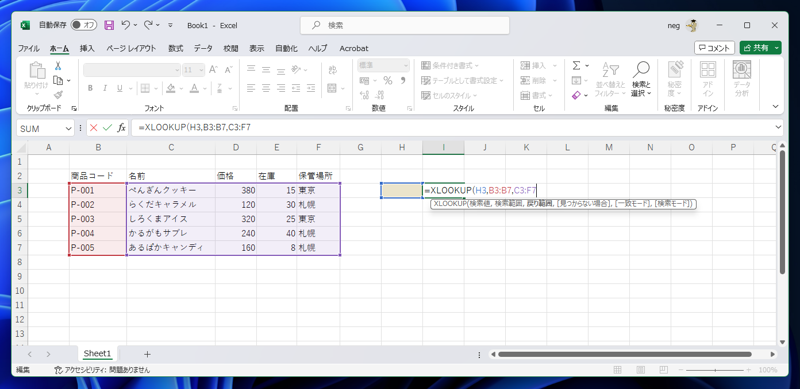800x389 pixels.
Task: Click the Share button
Action: (x=756, y=47)
